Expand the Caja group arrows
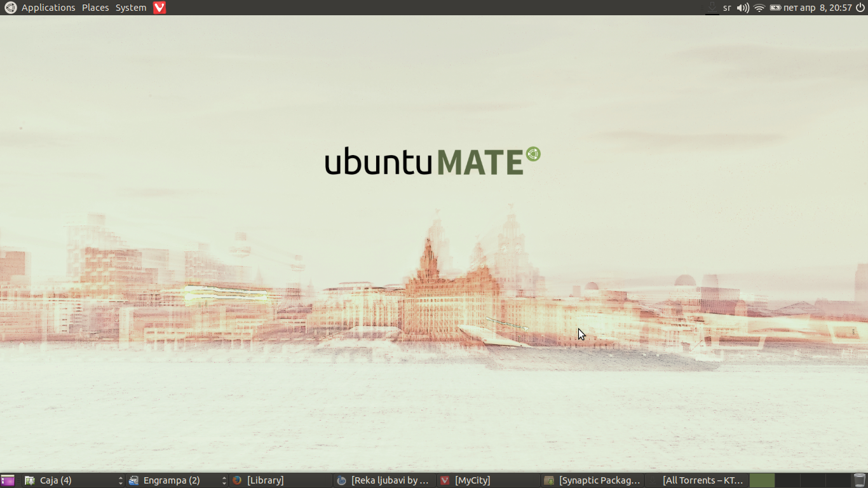 tap(121, 480)
